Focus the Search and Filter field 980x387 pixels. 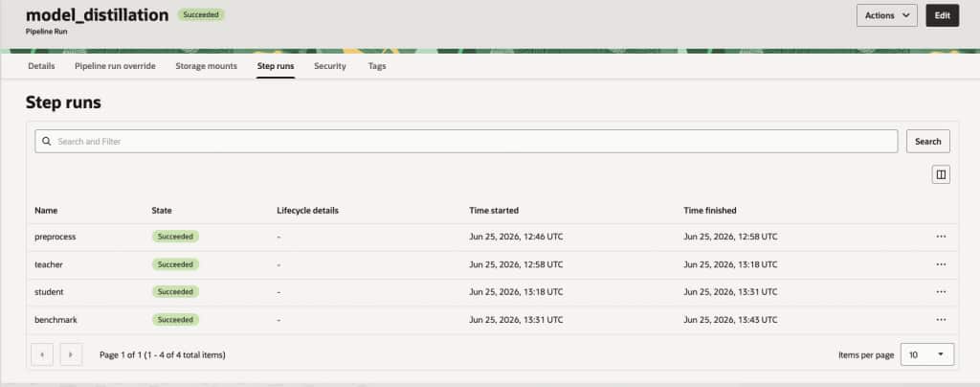tap(466, 142)
